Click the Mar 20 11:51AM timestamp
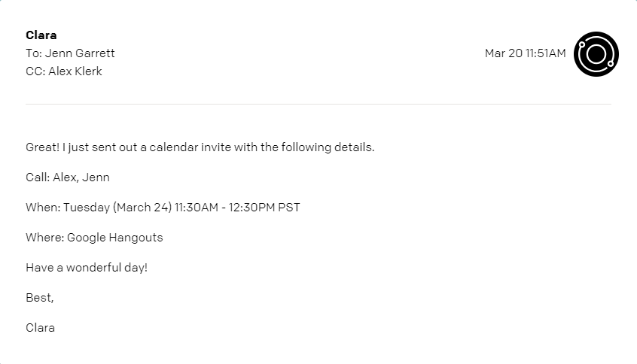Viewport: 637px width, 364px height. (525, 53)
